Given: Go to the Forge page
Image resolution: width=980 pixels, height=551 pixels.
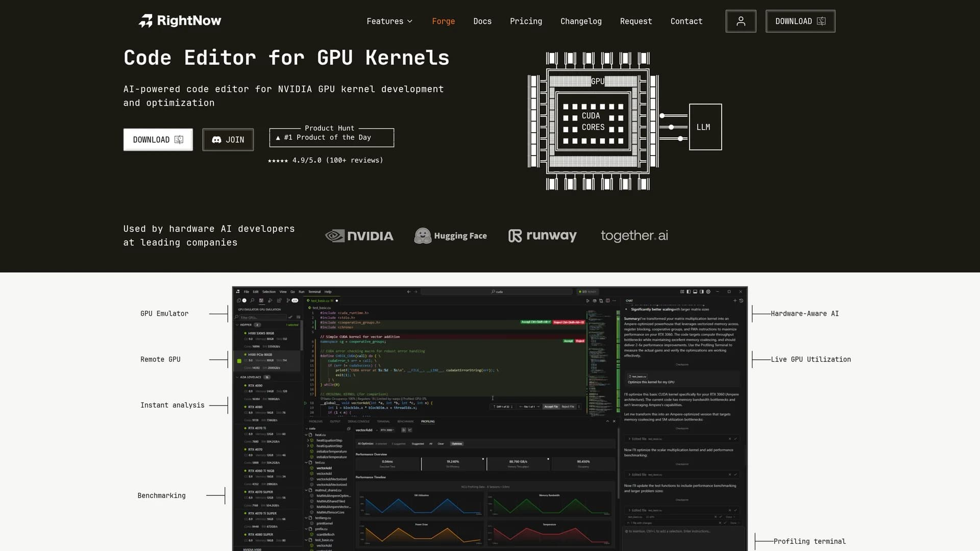Looking at the screenshot, I should click(x=443, y=21).
